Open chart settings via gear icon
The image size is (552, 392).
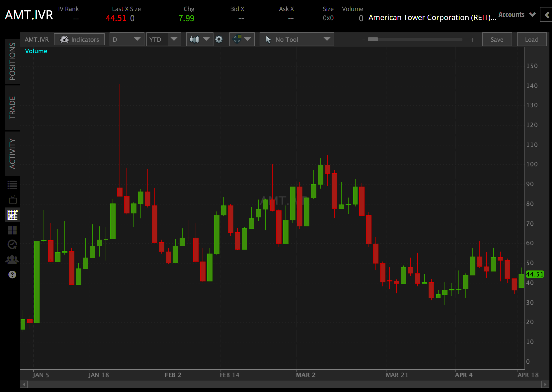coord(219,39)
